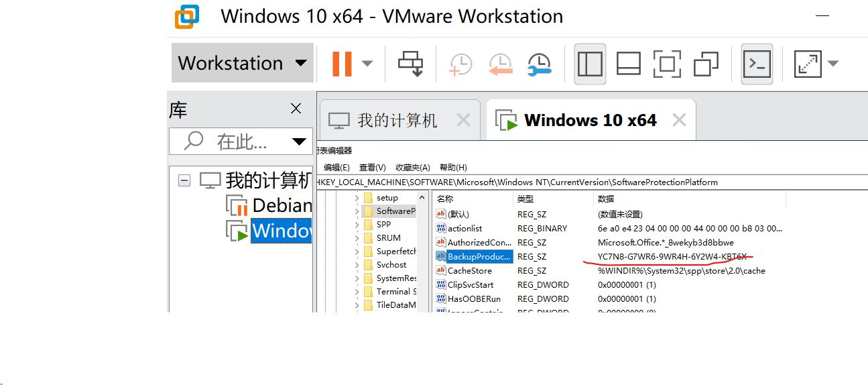Open the 编辑(E) menu in Registry Editor
This screenshot has width=868, height=385.
click(336, 168)
